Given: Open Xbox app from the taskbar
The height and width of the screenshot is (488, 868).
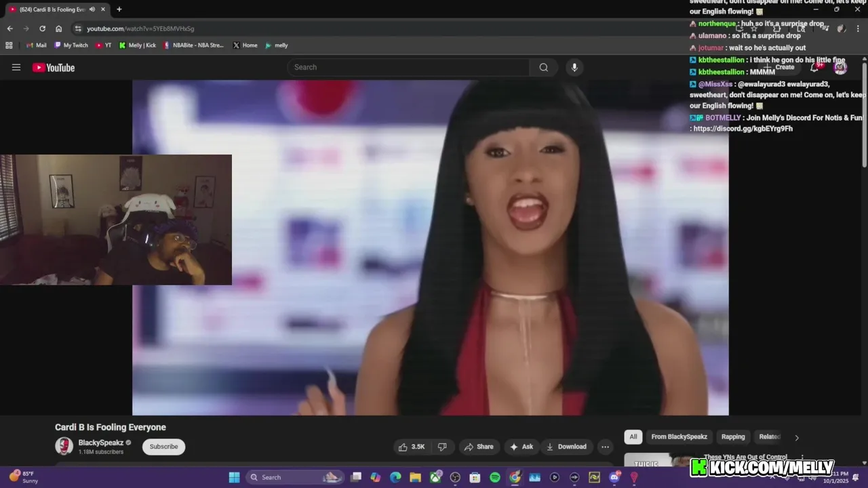Looking at the screenshot, I should coord(435,477).
